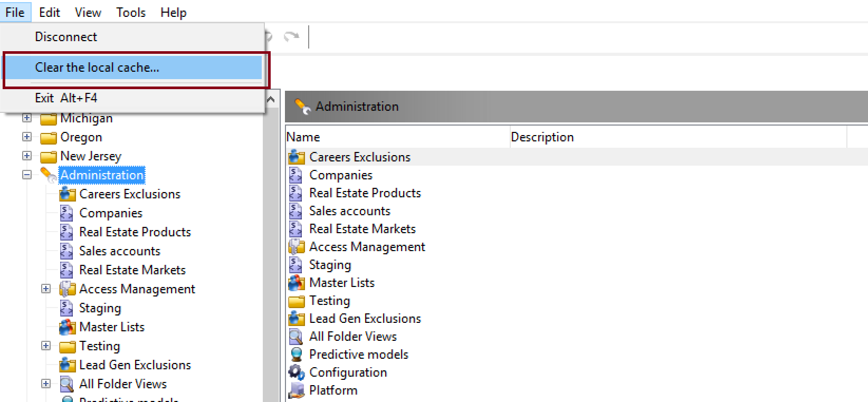
Task: Open the Edit menu
Action: click(50, 12)
